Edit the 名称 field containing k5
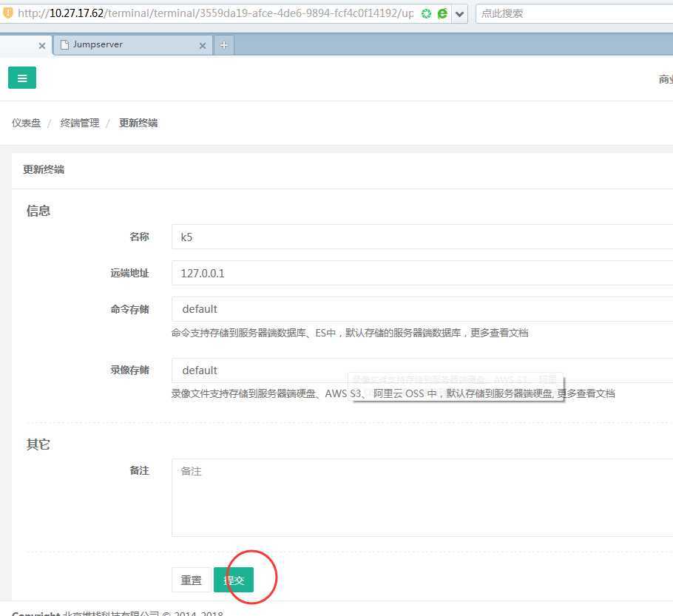The height and width of the screenshot is (616, 673). [422, 237]
